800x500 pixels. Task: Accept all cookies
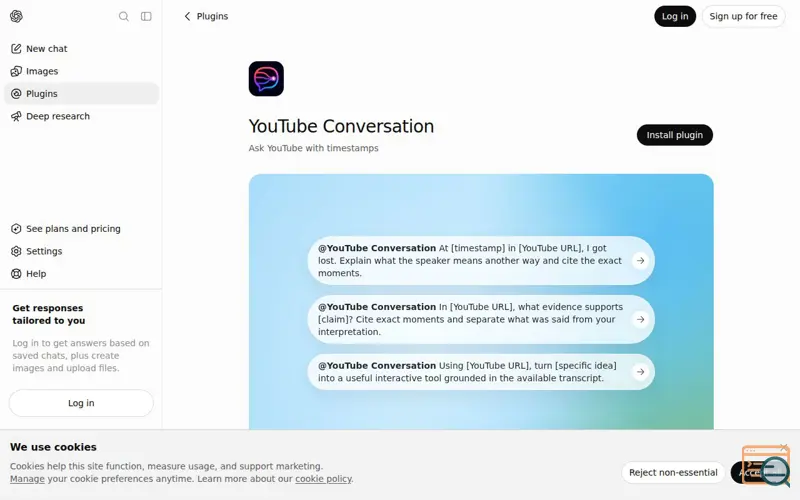tap(760, 472)
